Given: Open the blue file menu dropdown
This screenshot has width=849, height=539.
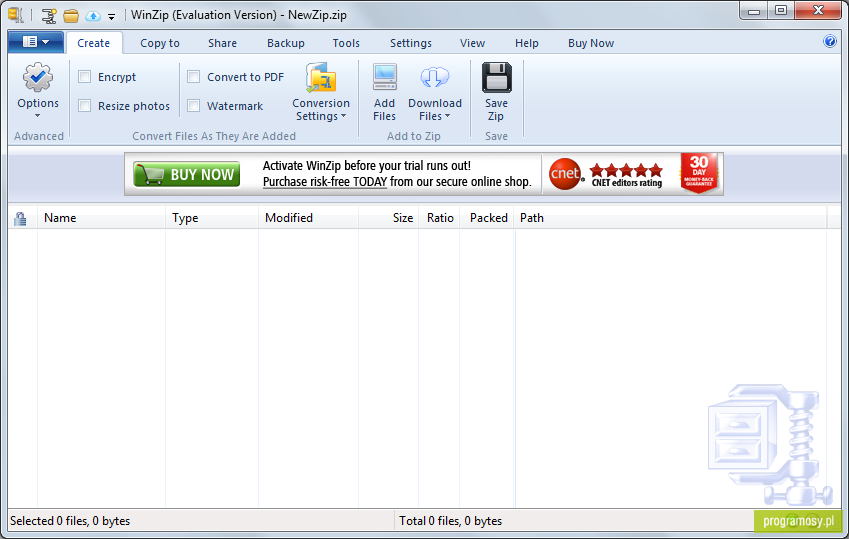Looking at the screenshot, I should pos(36,42).
